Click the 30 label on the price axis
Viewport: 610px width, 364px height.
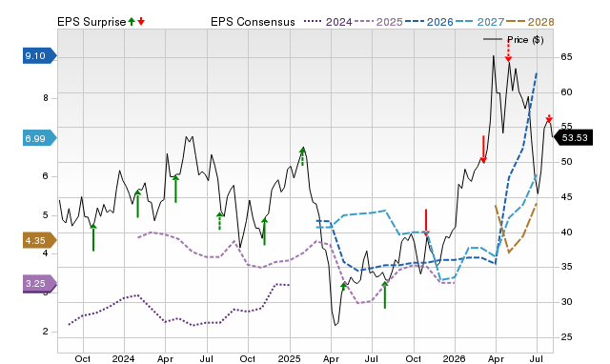pyautogui.click(x=566, y=302)
